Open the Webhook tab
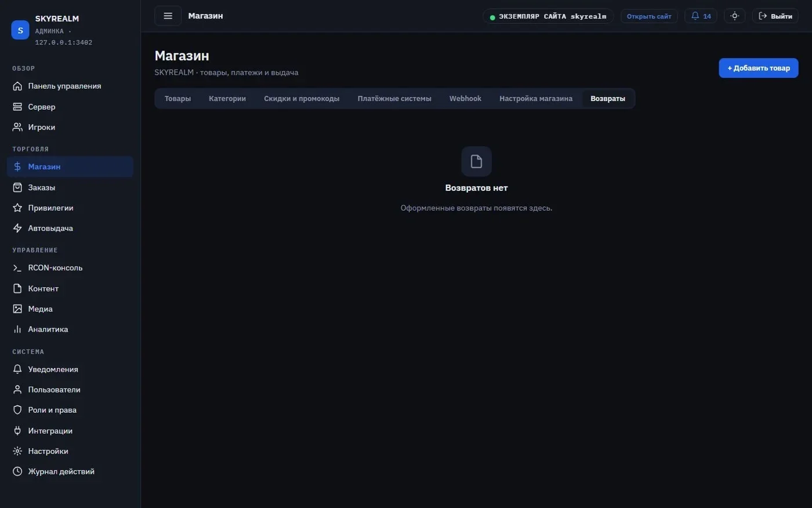The image size is (812, 508). pyautogui.click(x=465, y=99)
